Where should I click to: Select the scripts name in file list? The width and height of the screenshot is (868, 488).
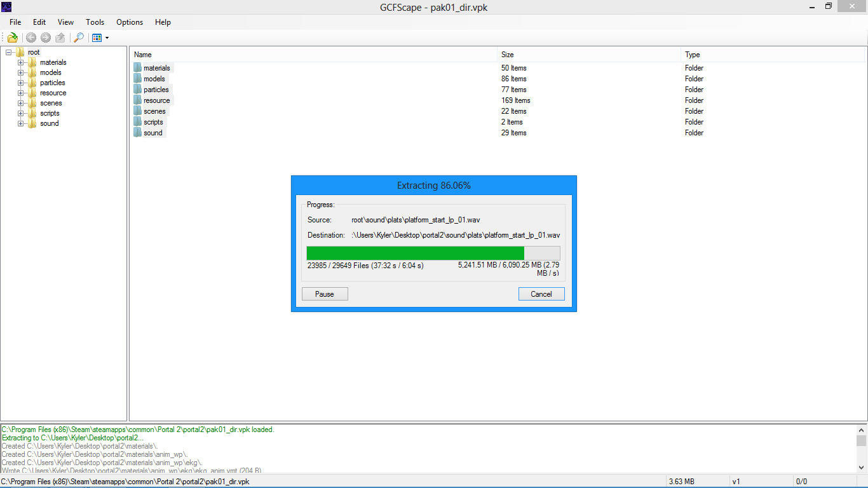point(153,122)
